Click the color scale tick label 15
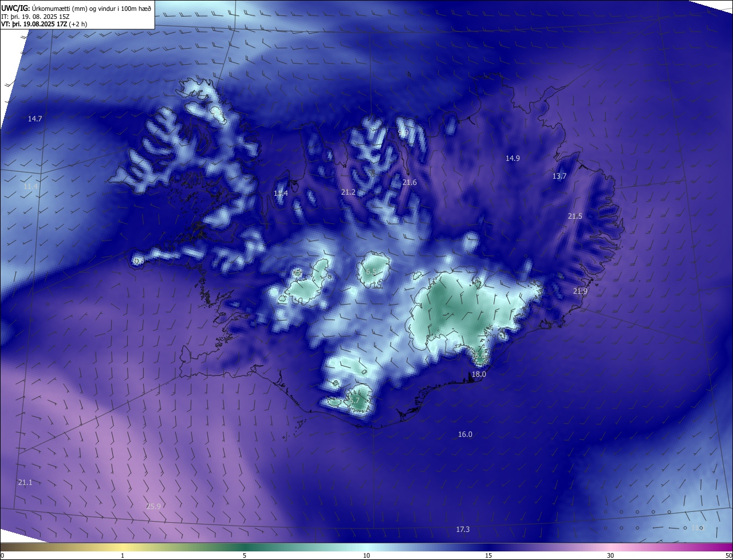Viewport: 733px width, 560px height. (x=488, y=555)
